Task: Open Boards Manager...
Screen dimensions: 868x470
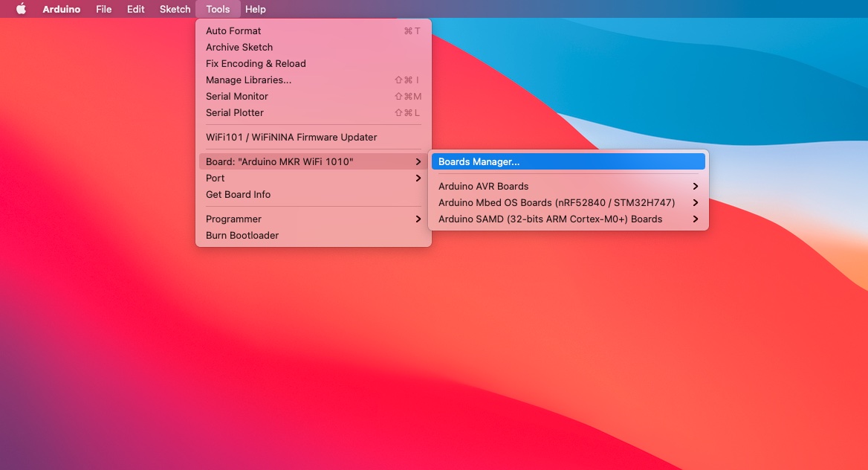Action: click(479, 161)
